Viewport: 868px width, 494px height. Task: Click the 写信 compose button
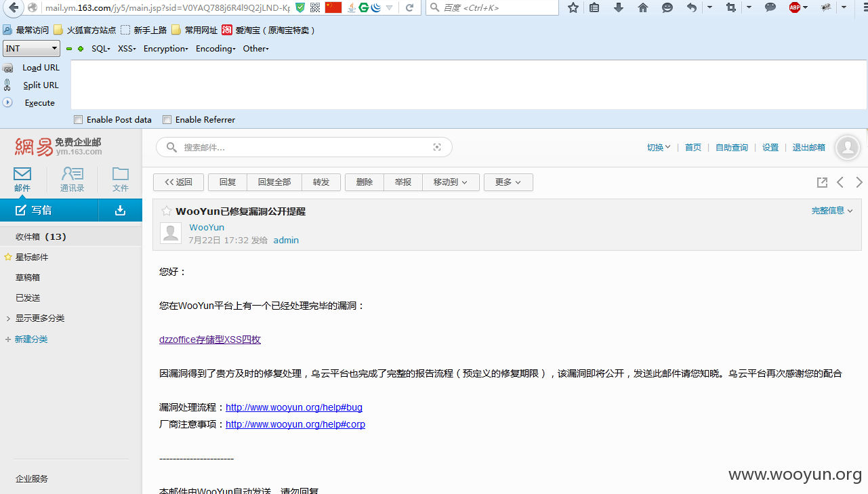(49, 210)
